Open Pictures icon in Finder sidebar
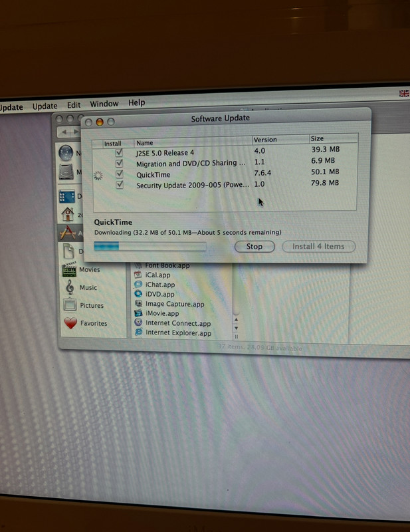The width and height of the screenshot is (410, 532). click(x=70, y=305)
